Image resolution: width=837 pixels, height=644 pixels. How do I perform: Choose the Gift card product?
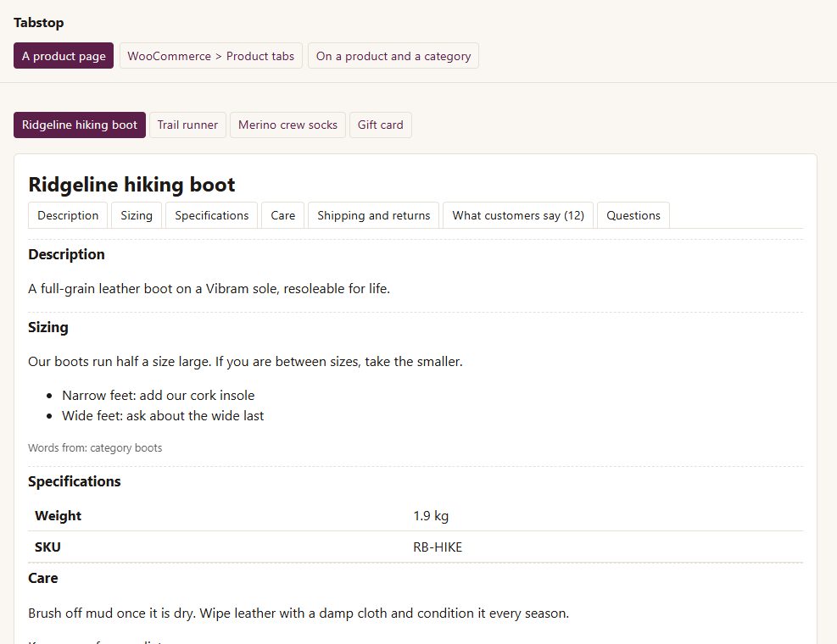click(381, 125)
